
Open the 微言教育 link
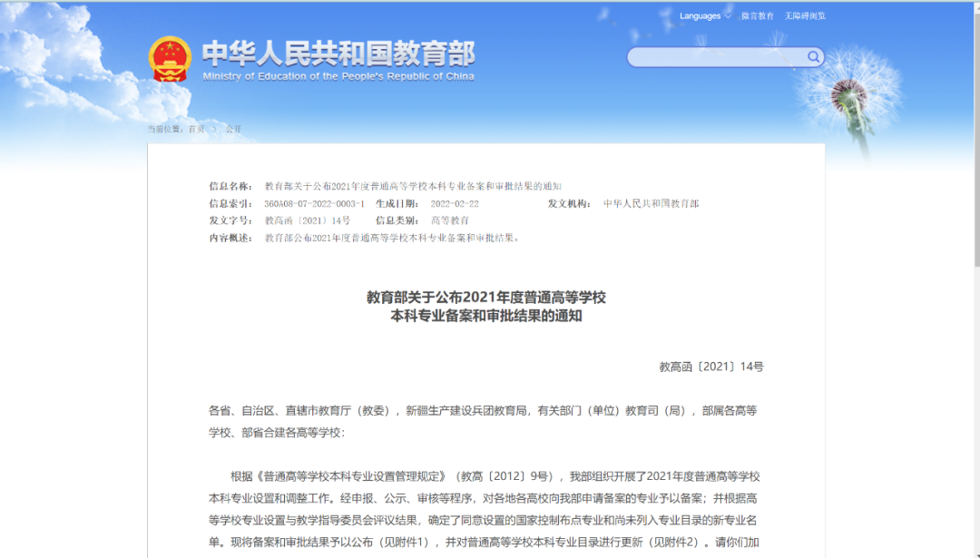[757, 15]
